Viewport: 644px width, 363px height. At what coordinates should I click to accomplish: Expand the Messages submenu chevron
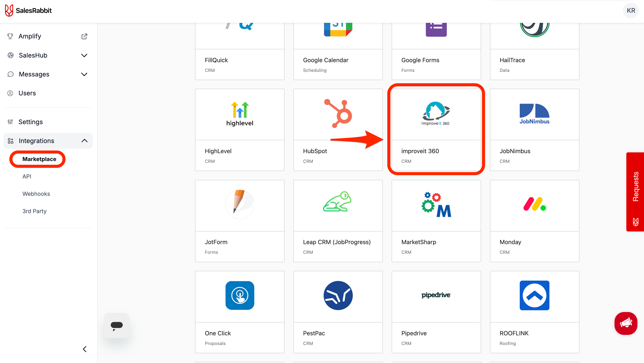[84, 74]
